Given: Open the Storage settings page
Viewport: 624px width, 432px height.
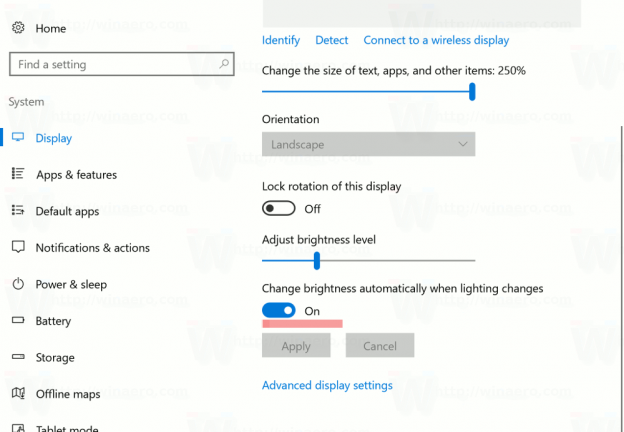Looking at the screenshot, I should (55, 357).
